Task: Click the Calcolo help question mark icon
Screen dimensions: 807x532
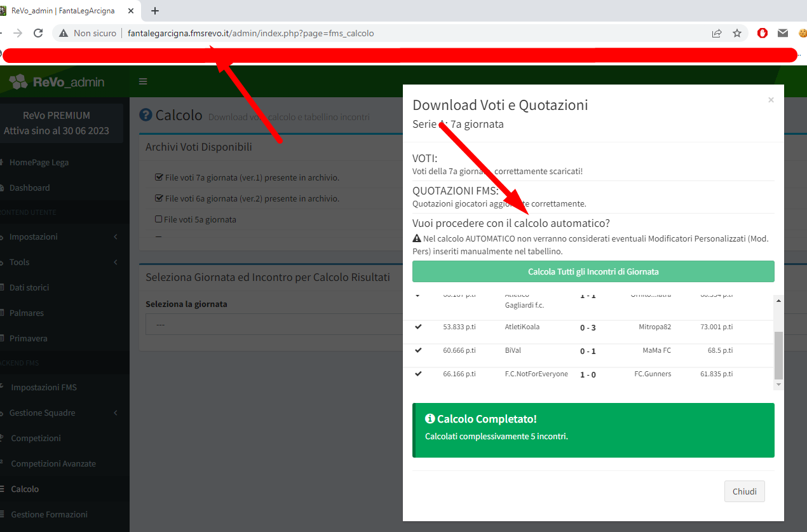Action: point(146,115)
